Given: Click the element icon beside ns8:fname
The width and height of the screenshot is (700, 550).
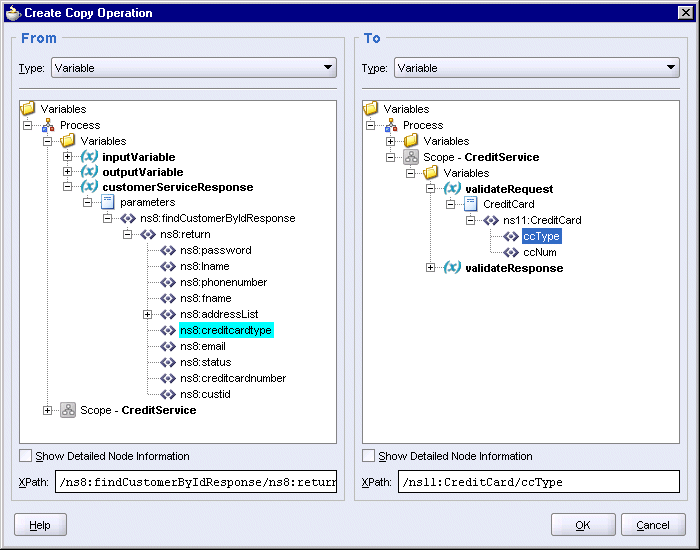Looking at the screenshot, I should [168, 298].
